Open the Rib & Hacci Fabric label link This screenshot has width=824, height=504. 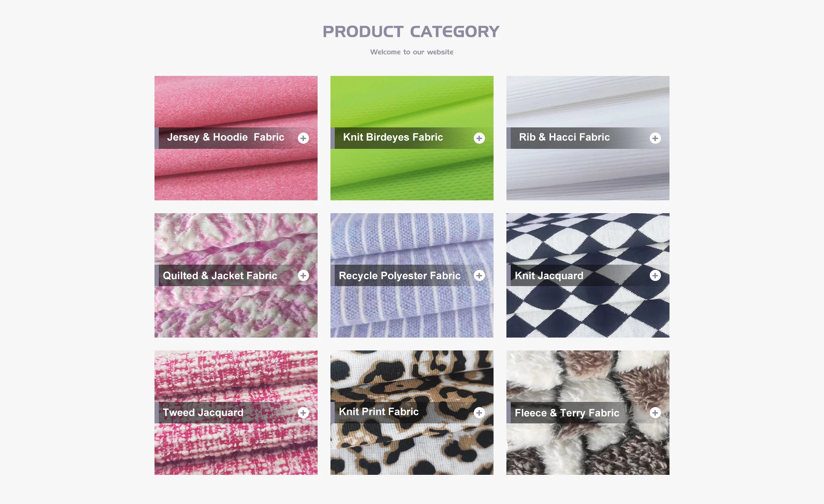click(564, 137)
